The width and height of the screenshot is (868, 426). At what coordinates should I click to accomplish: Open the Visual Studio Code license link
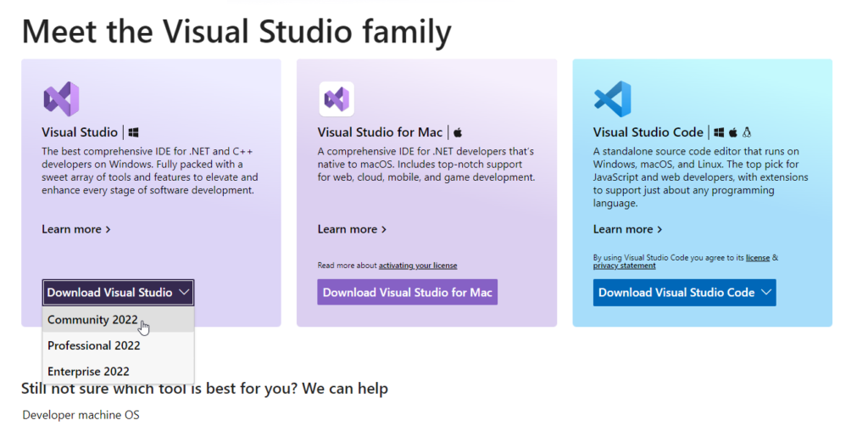758,258
